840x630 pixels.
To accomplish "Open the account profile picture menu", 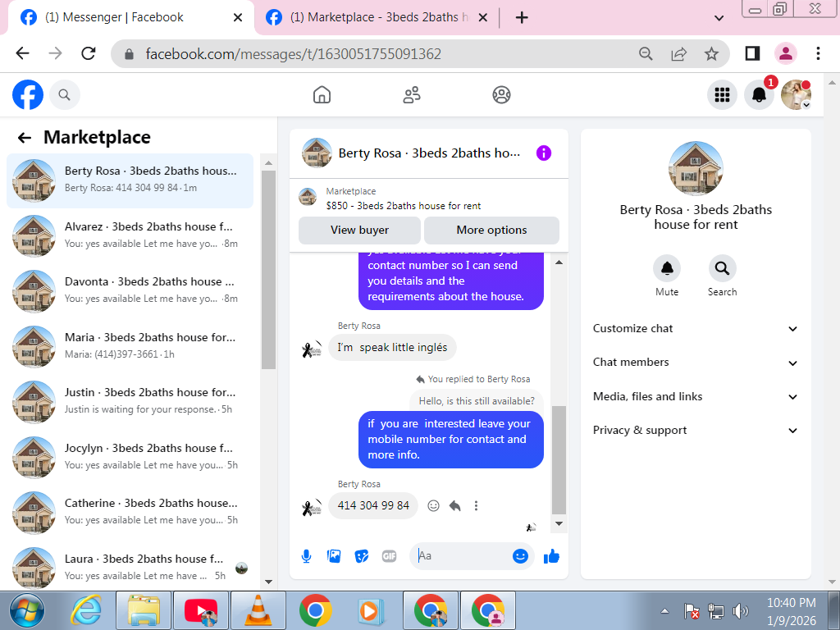I will [796, 95].
